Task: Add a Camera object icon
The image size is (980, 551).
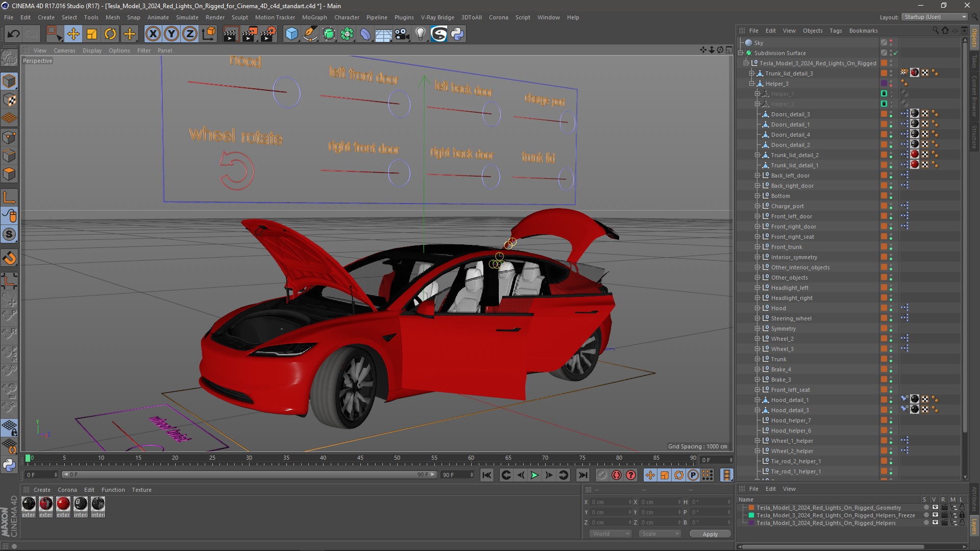Action: 402,34
